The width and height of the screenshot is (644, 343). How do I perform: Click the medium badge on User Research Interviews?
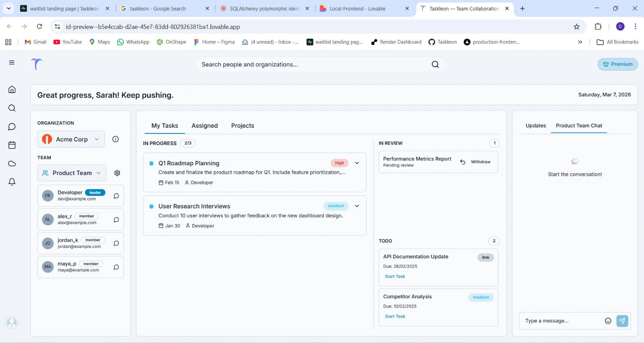click(336, 206)
